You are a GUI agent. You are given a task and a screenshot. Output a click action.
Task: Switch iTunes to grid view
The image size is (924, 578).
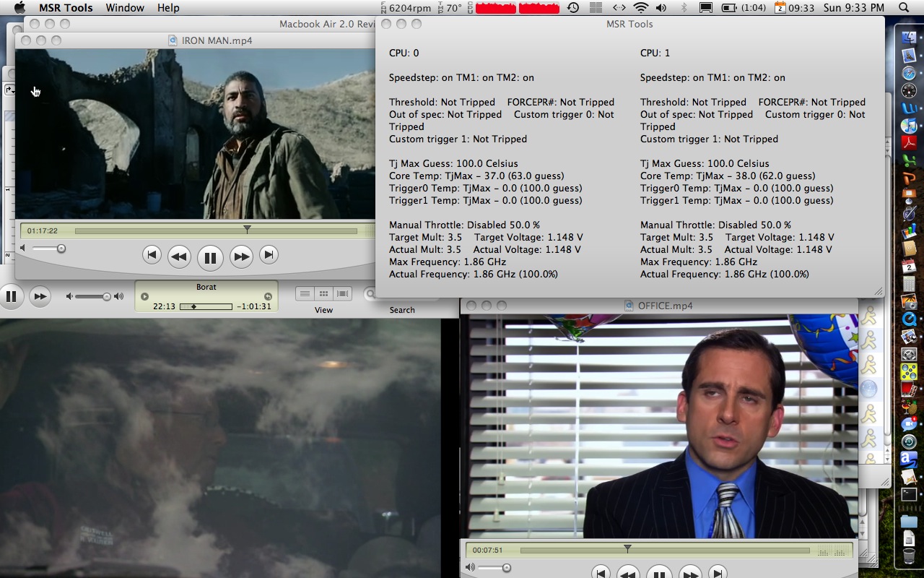click(x=323, y=293)
